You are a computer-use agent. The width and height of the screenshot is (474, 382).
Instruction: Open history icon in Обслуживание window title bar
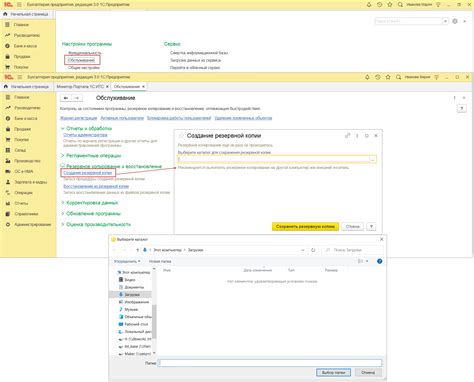pyautogui.click(x=377, y=77)
